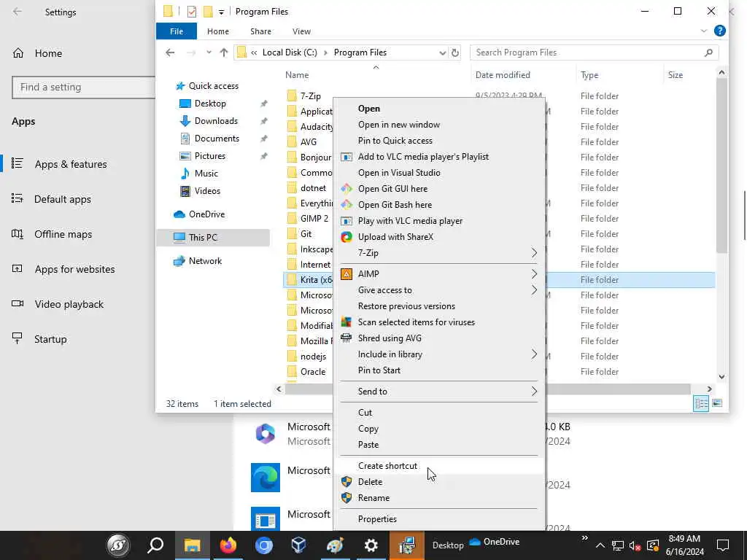Image resolution: width=747 pixels, height=560 pixels.
Task: Click the AVG shredder icon in menu
Action: 347,338
